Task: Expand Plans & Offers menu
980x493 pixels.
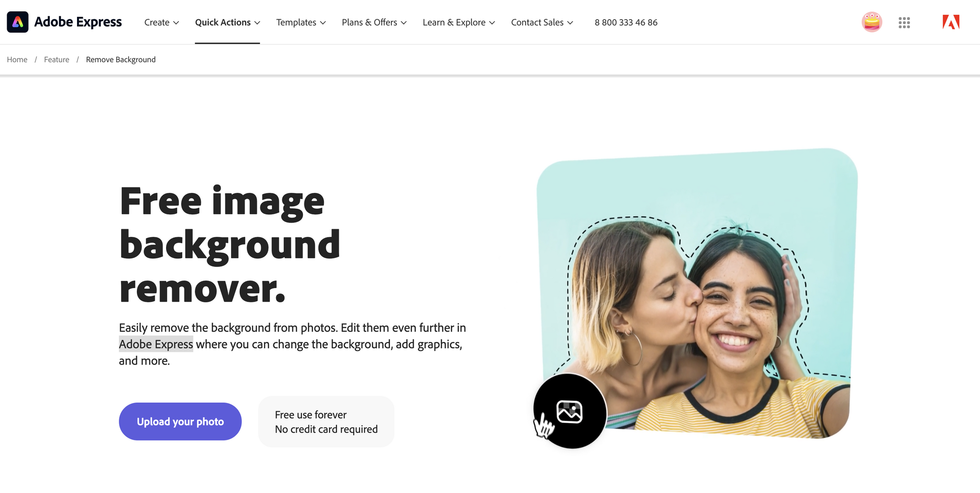Action: tap(374, 22)
